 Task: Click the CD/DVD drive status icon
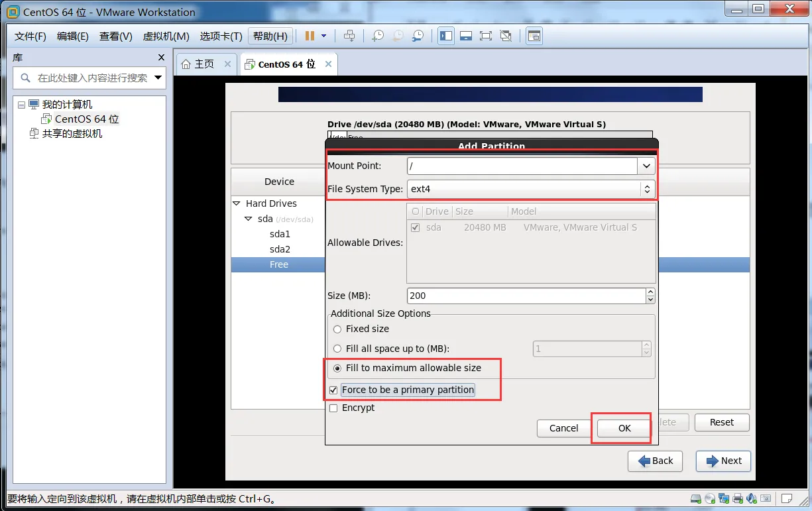click(x=710, y=498)
